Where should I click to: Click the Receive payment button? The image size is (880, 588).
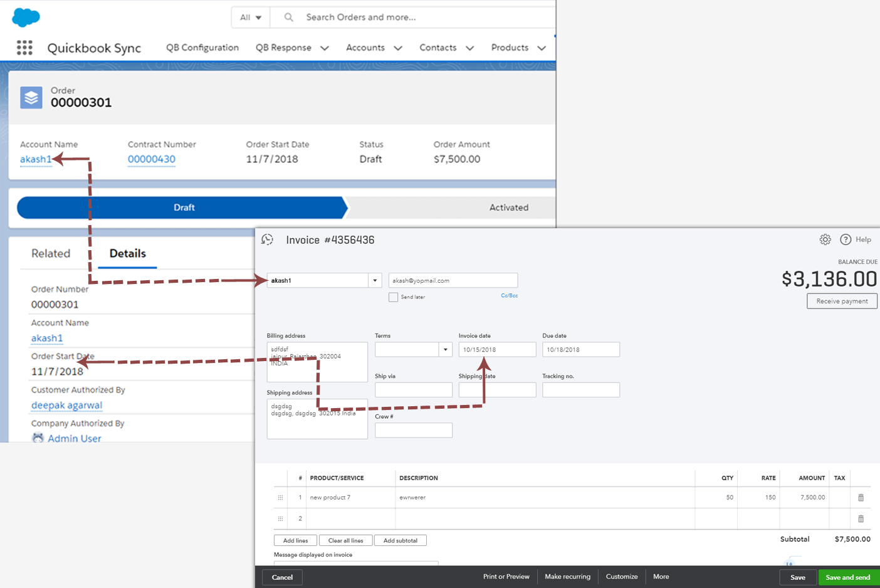(x=842, y=301)
